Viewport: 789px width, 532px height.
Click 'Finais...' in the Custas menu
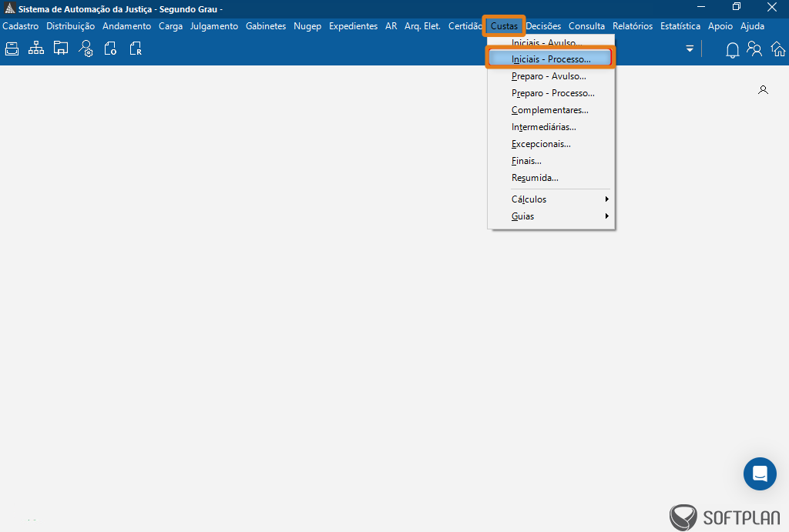[x=526, y=161]
